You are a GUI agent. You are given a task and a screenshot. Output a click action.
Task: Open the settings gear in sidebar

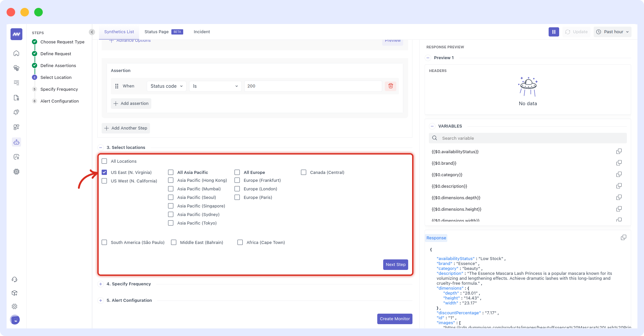pyautogui.click(x=15, y=306)
